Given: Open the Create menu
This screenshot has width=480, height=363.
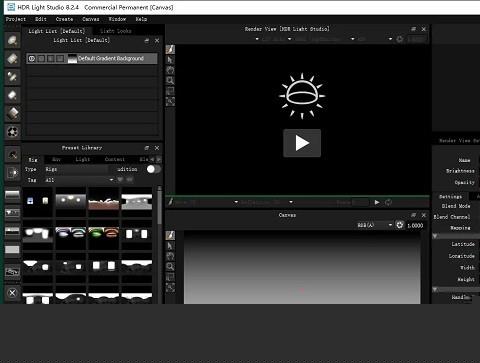Looking at the screenshot, I should 64,19.
